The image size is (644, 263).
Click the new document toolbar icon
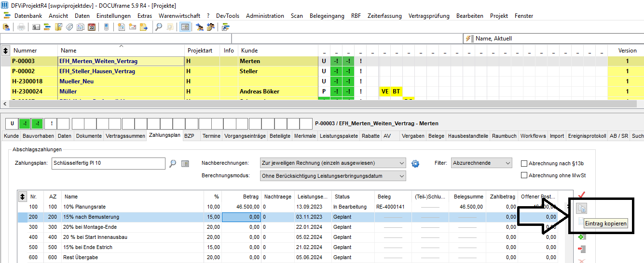tap(122, 27)
